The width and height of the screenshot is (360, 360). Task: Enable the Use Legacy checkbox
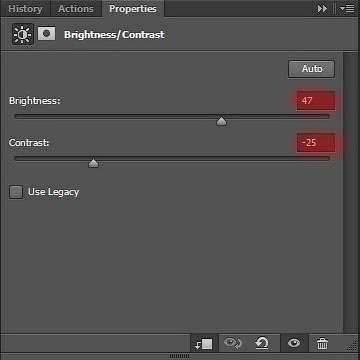click(16, 192)
